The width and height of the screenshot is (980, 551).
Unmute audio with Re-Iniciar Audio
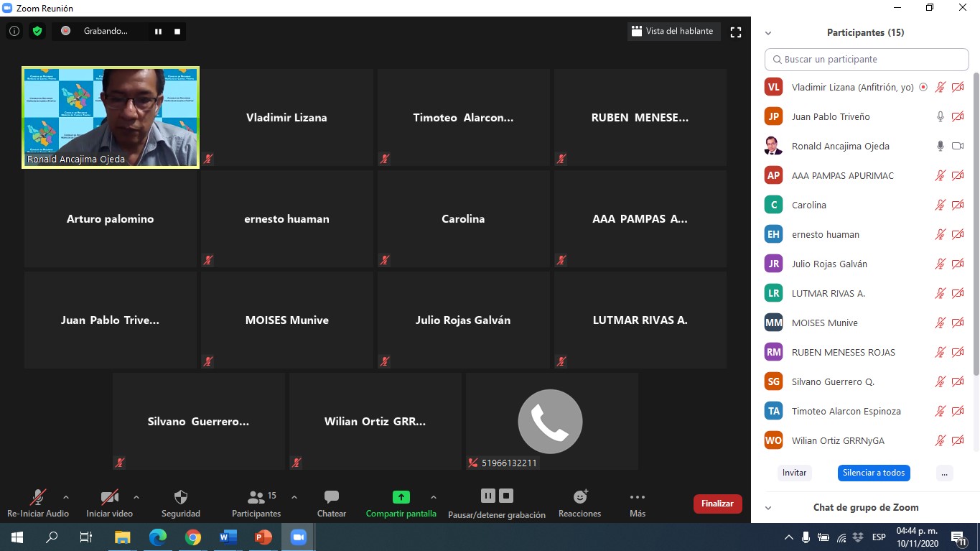click(x=38, y=497)
